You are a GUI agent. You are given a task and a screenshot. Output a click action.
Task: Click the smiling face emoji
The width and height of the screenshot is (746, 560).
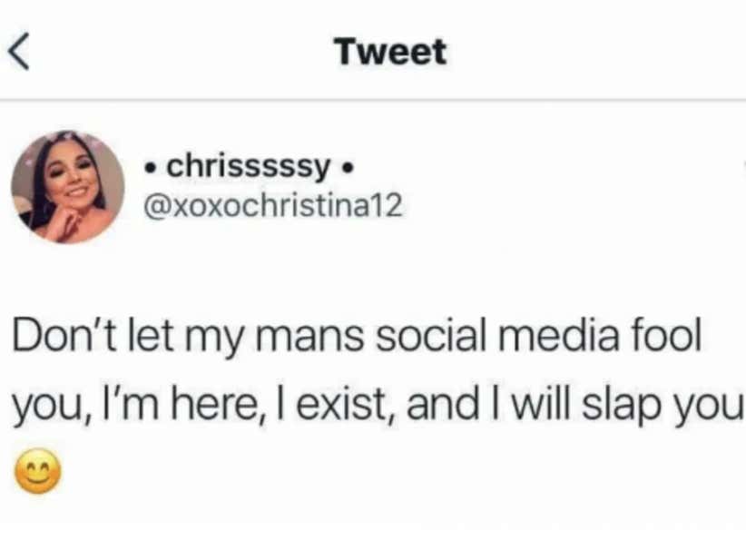point(38,473)
